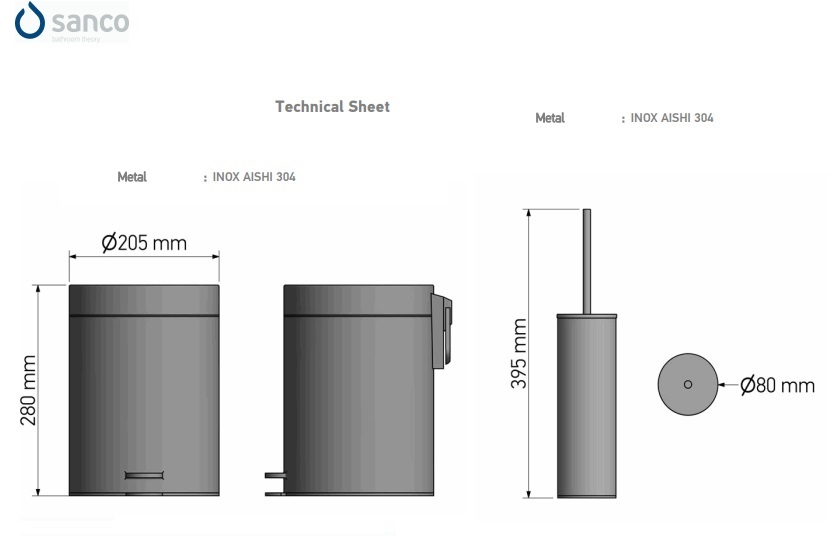Click the upper right INOX AISHI 304 text
The width and height of the screenshot is (829, 536).
click(x=671, y=118)
